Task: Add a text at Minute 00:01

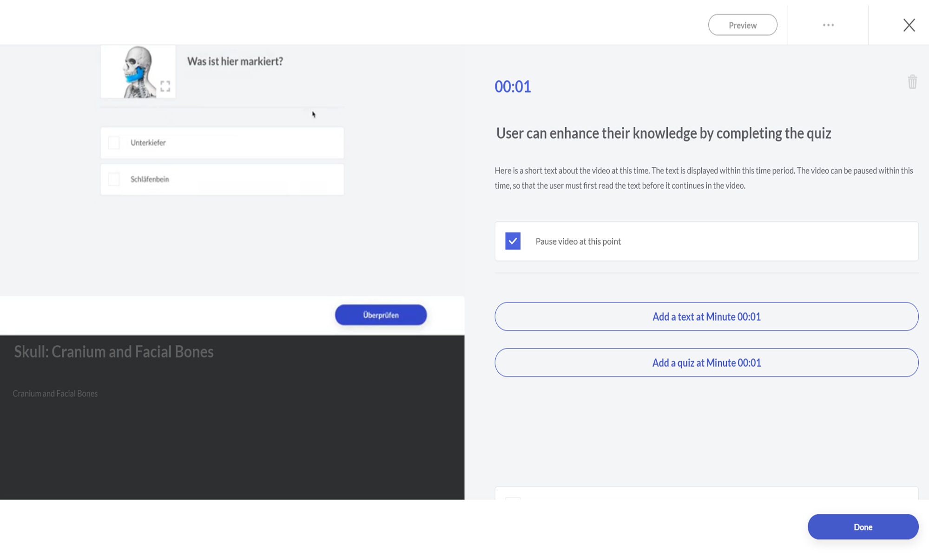Action: point(706,316)
